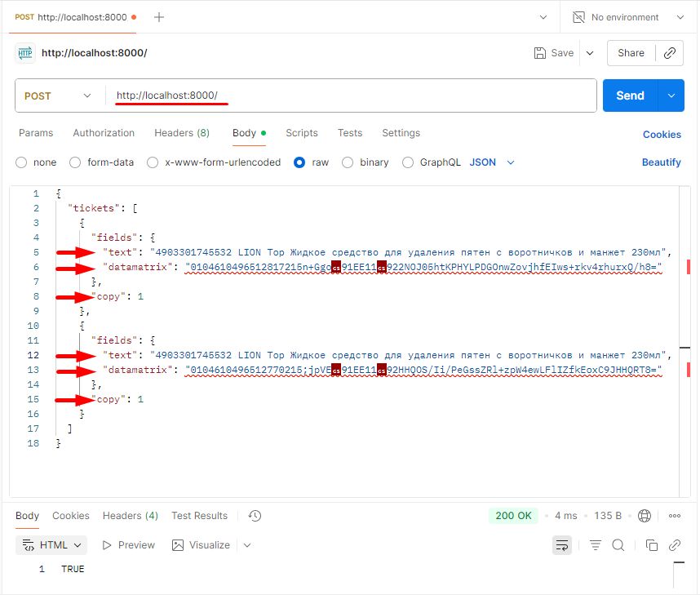Copy response using the copy icon
Screen dimensions: 700x595
click(651, 545)
